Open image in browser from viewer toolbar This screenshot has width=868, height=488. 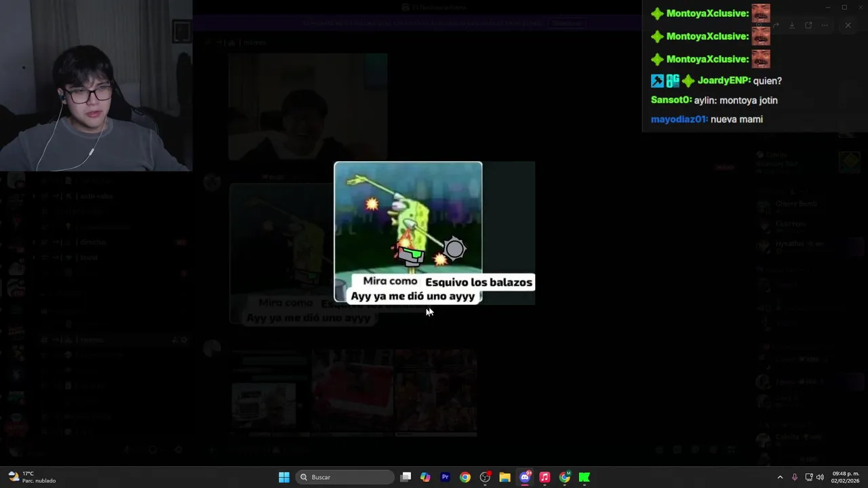(808, 25)
